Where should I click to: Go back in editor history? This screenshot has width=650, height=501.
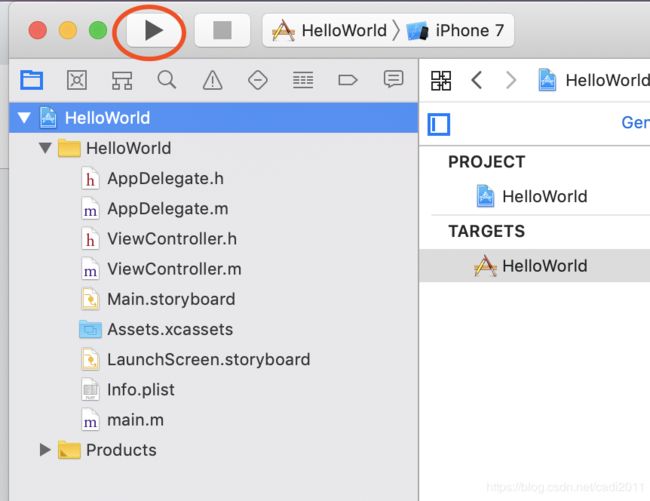click(x=477, y=80)
